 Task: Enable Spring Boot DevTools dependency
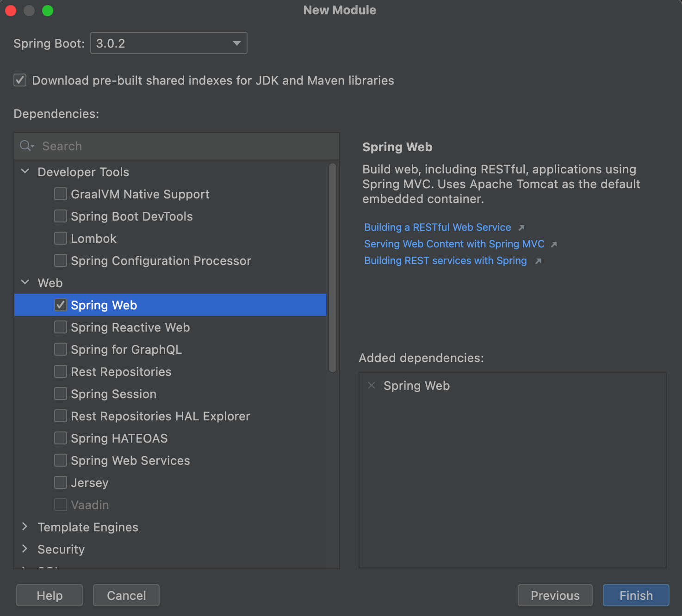click(x=61, y=216)
